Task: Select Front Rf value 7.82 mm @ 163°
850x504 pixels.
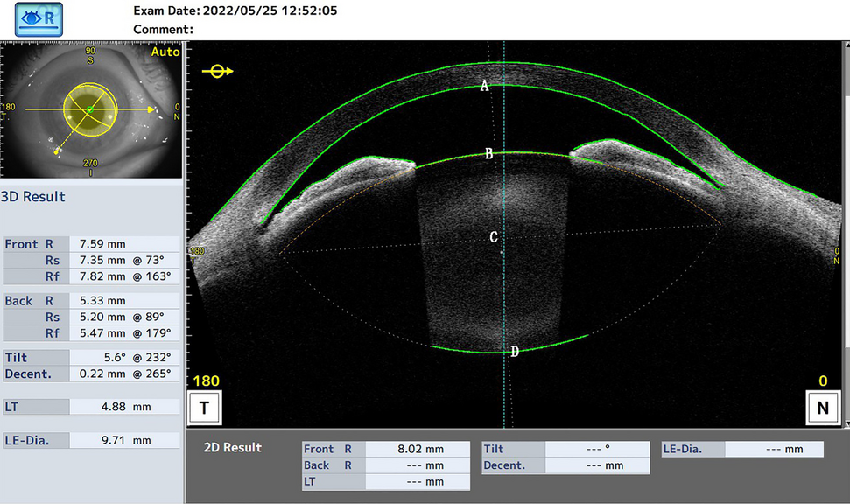Action: tap(124, 276)
